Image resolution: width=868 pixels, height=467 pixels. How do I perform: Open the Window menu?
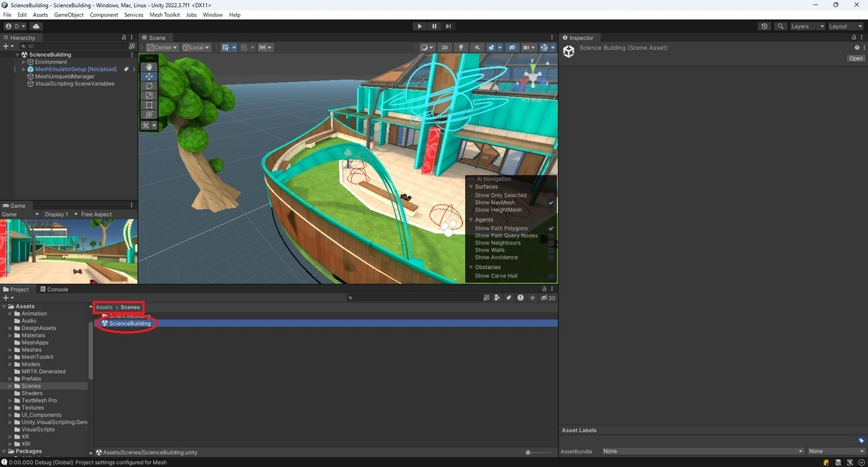pyautogui.click(x=213, y=14)
